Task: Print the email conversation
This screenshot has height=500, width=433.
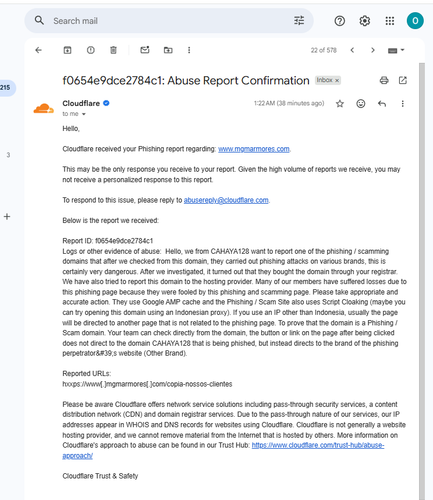Action: (x=384, y=80)
